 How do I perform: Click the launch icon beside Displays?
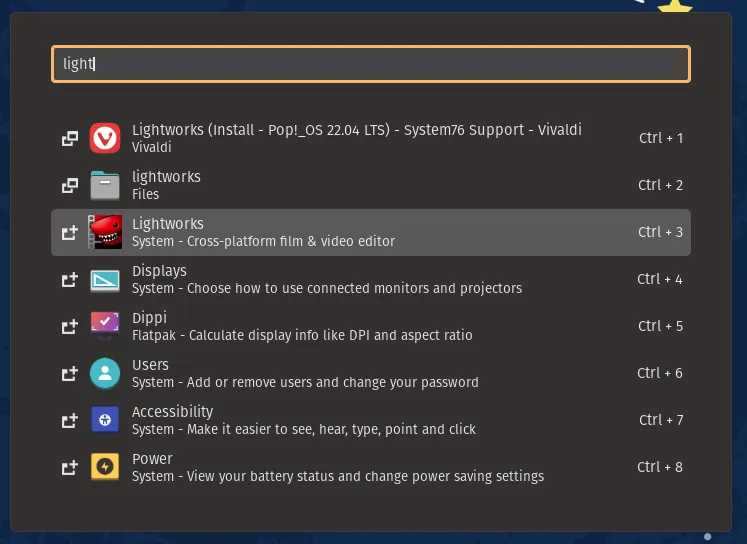coord(70,280)
